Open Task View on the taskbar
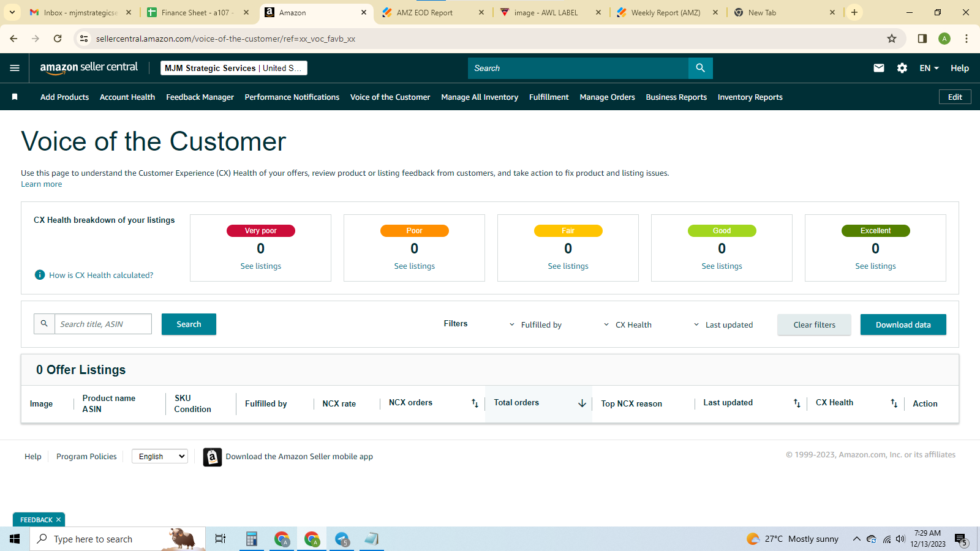Image resolution: width=980 pixels, height=551 pixels. 221,539
